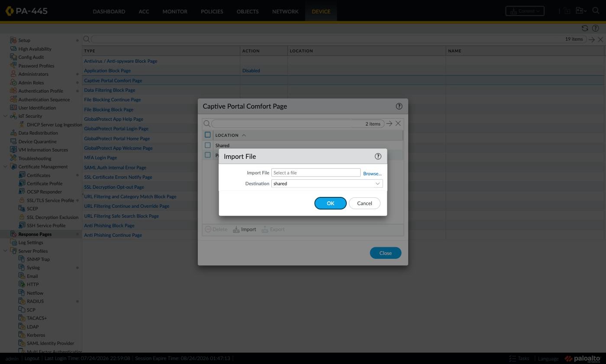Click the Language link
The image size is (606, 364).
coord(548,359)
